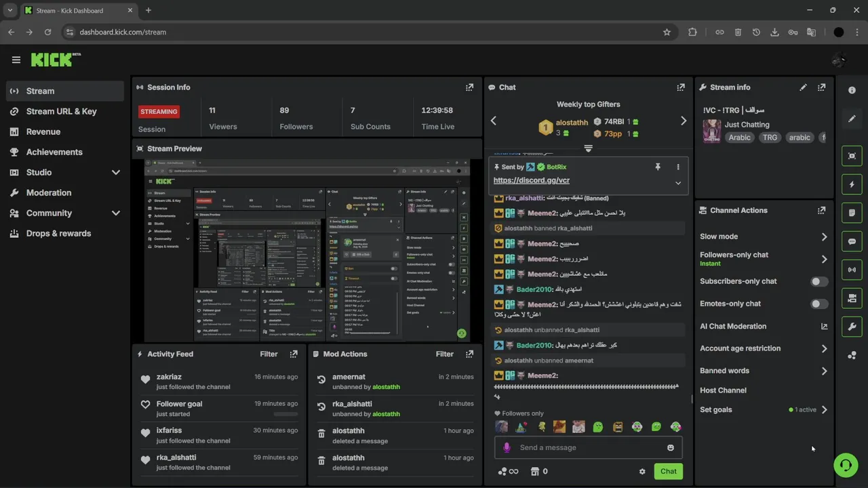Open Achievements in sidebar
Screen dimensions: 868x488
click(x=65, y=152)
